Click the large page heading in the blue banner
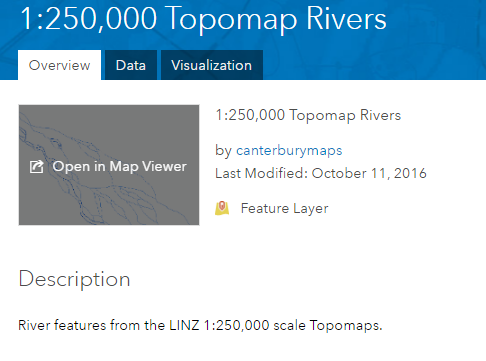Screen dimensions: 486x361 (203, 18)
